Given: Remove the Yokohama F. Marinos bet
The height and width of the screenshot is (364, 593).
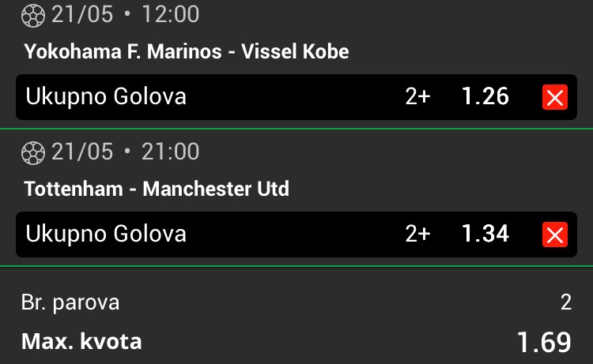Looking at the screenshot, I should click(555, 97).
